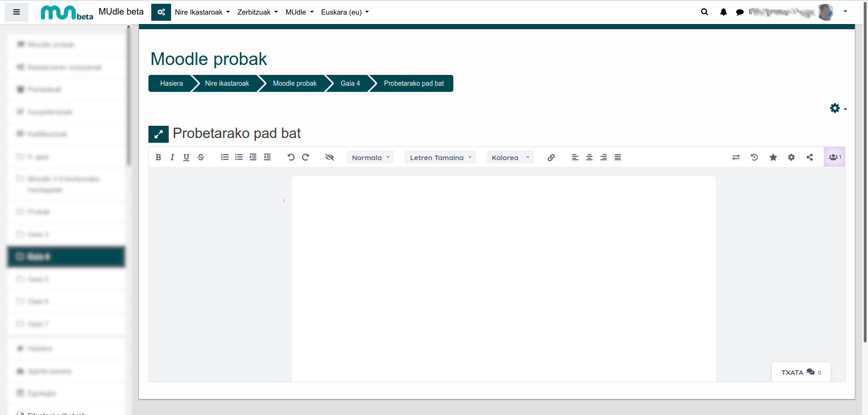The image size is (868, 415).
Task: Go to Nire ikastaroak breadcrumb
Action: click(x=227, y=83)
